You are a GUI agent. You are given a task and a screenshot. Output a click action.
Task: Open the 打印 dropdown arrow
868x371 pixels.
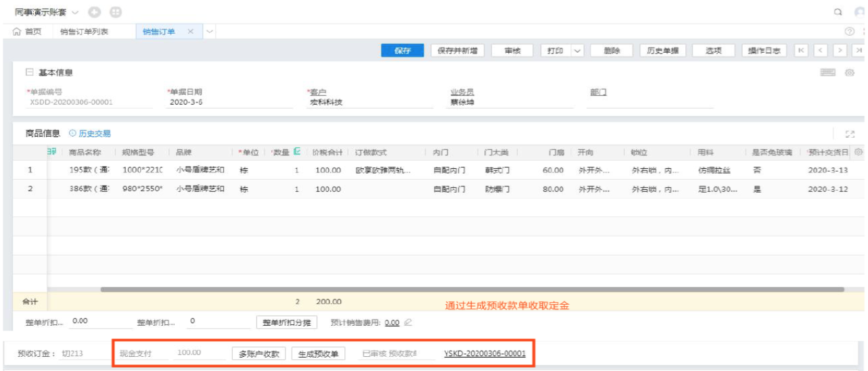click(x=577, y=51)
